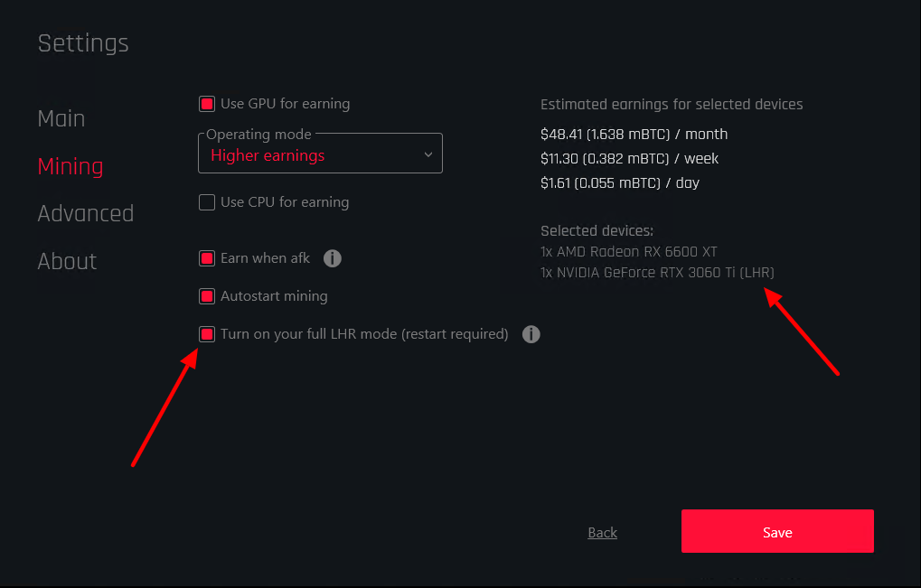Screen dimensions: 921x588
Task: Toggle Earn when afk checkbox
Action: pos(207,258)
